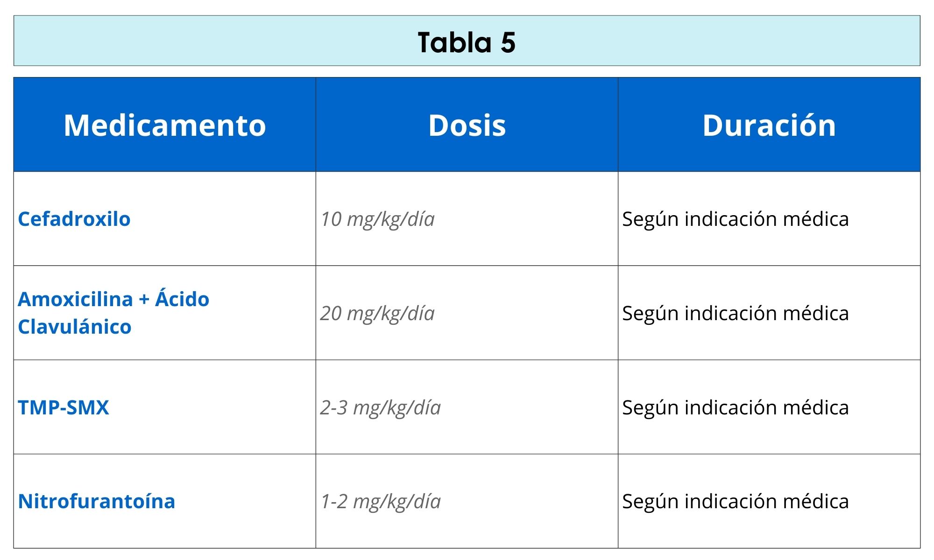Click the word "Clavulánico"

click(74, 327)
